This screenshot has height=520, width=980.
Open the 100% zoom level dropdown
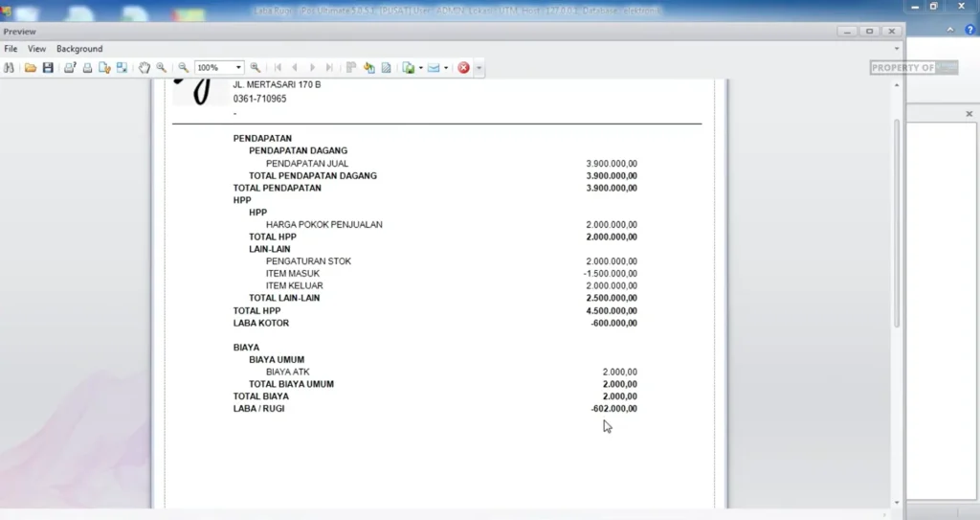coord(238,68)
